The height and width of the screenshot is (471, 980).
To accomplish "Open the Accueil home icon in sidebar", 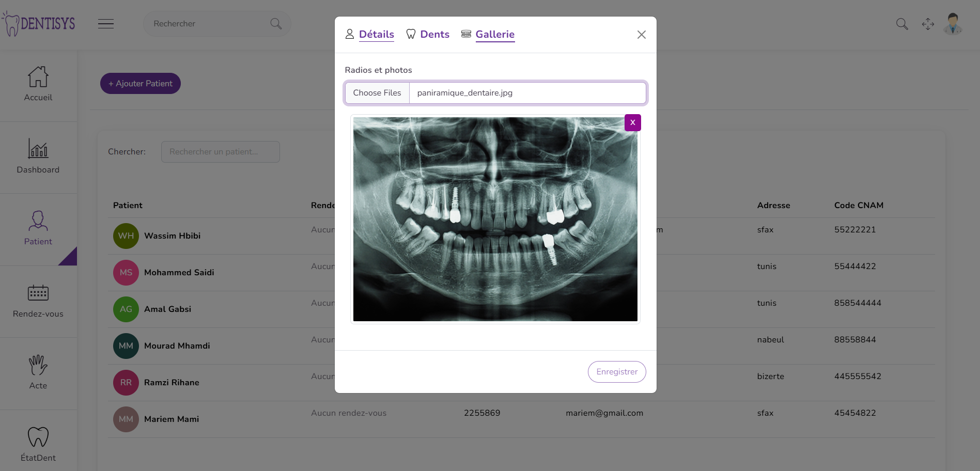I will [38, 77].
